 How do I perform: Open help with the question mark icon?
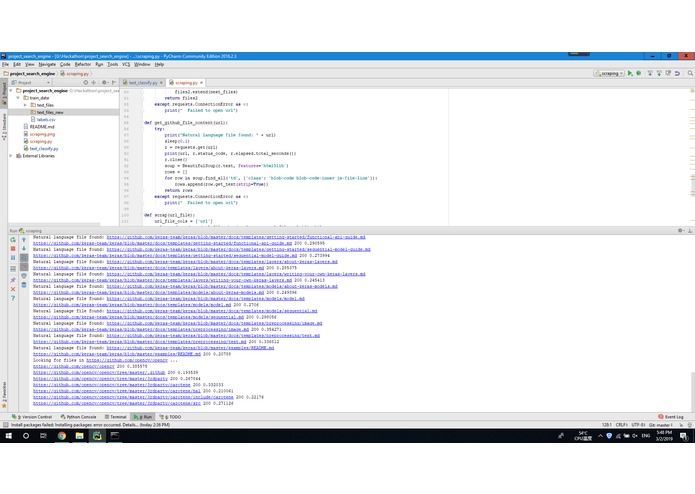(13, 298)
